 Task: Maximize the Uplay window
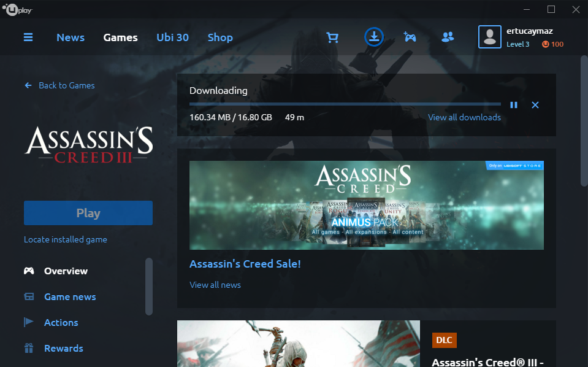coord(551,9)
